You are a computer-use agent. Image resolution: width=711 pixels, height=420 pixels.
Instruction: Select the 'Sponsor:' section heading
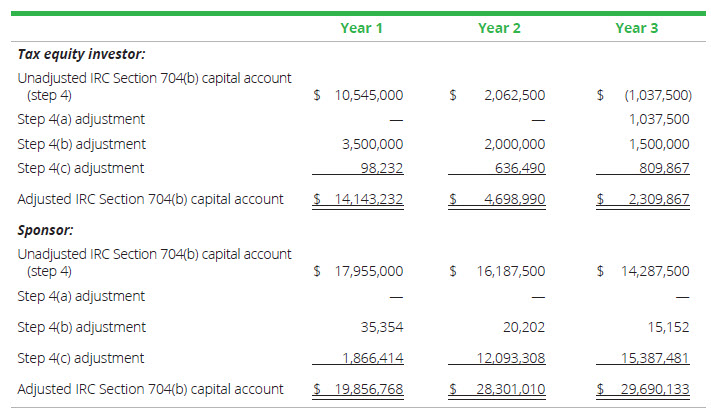(46, 230)
